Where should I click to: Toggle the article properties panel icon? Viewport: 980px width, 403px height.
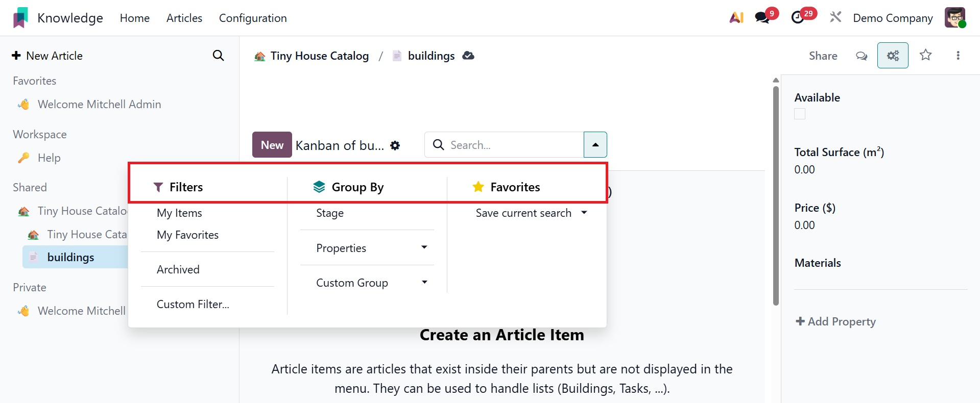point(892,56)
